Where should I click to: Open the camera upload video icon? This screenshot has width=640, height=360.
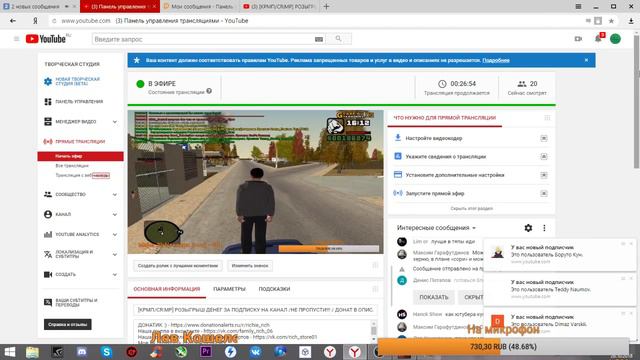click(x=578, y=39)
